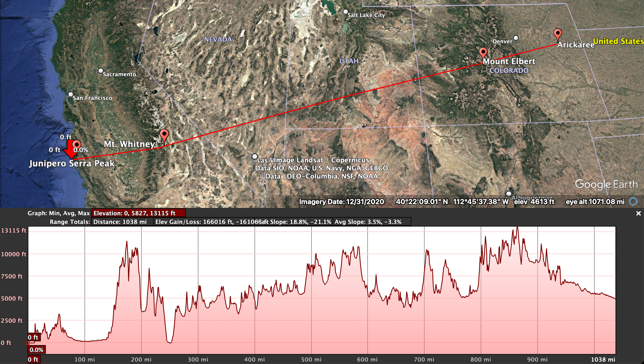Close the elevation profile panel
The height and width of the screenshot is (364, 644).
point(638,213)
